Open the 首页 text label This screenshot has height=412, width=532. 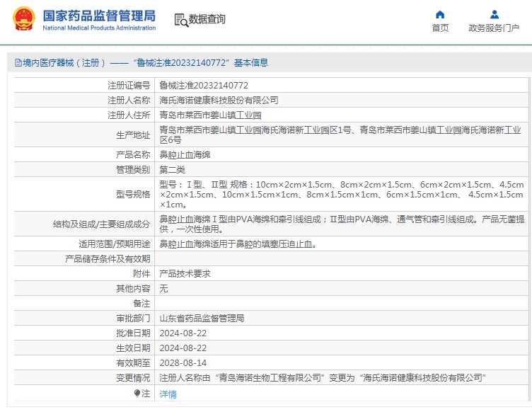pos(440,28)
